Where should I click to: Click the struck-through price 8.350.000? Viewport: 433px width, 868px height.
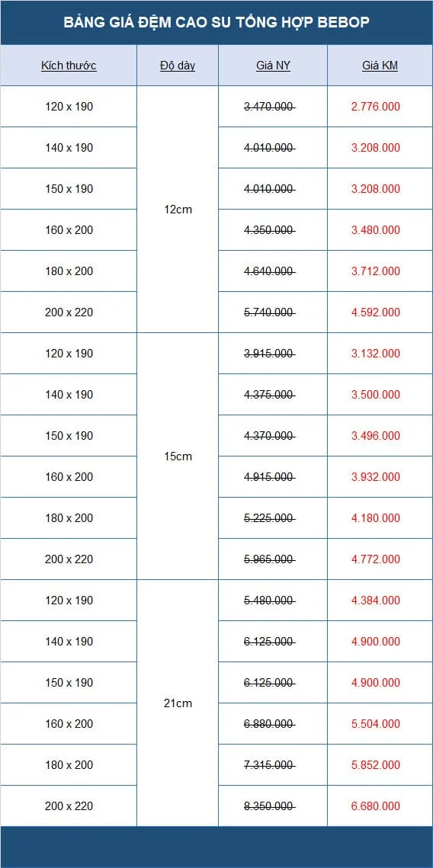point(269,806)
